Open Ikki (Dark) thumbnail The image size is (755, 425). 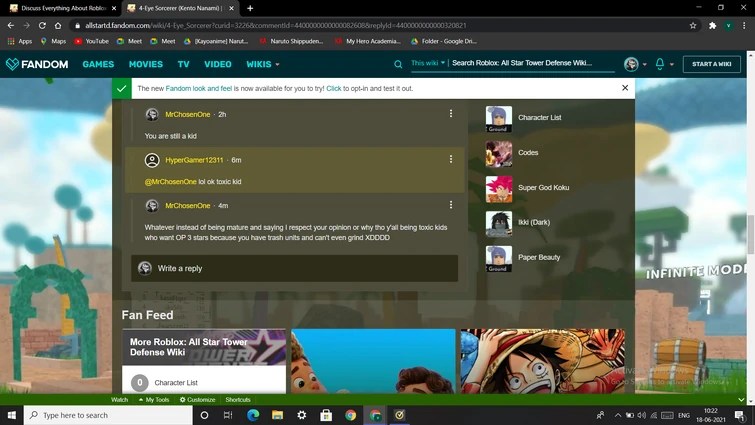(x=499, y=224)
